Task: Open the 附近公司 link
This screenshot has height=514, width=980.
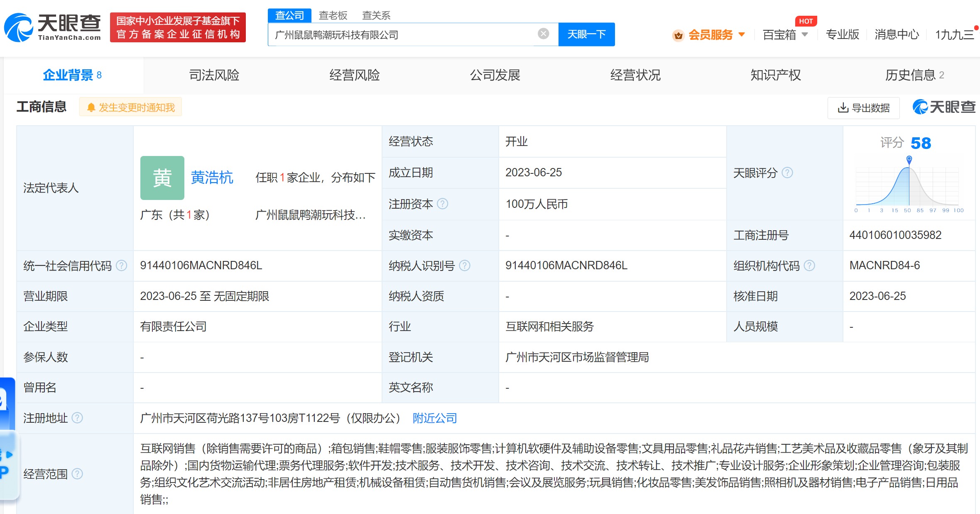Action: pos(435,418)
